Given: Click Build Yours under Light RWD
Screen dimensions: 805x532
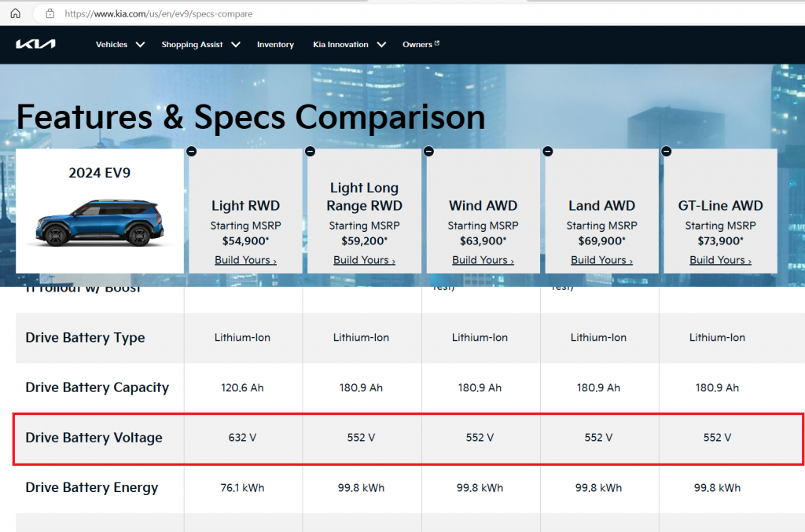Looking at the screenshot, I should (x=245, y=260).
